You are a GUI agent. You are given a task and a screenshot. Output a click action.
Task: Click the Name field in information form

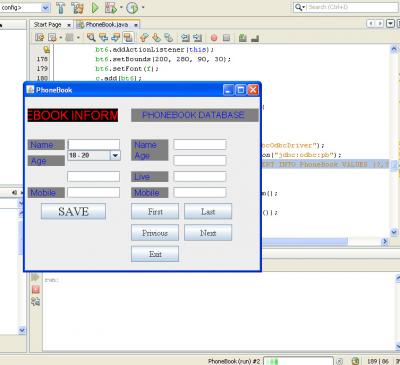(94, 144)
